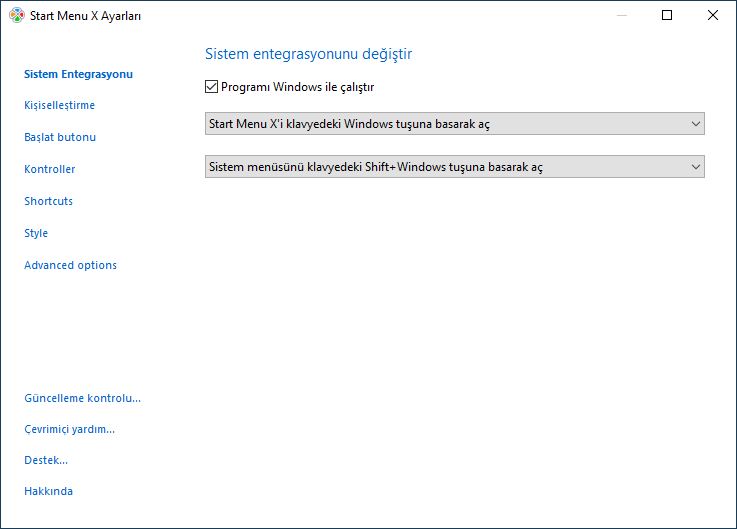Close the Start Menu X Ayarları window

tap(713, 16)
